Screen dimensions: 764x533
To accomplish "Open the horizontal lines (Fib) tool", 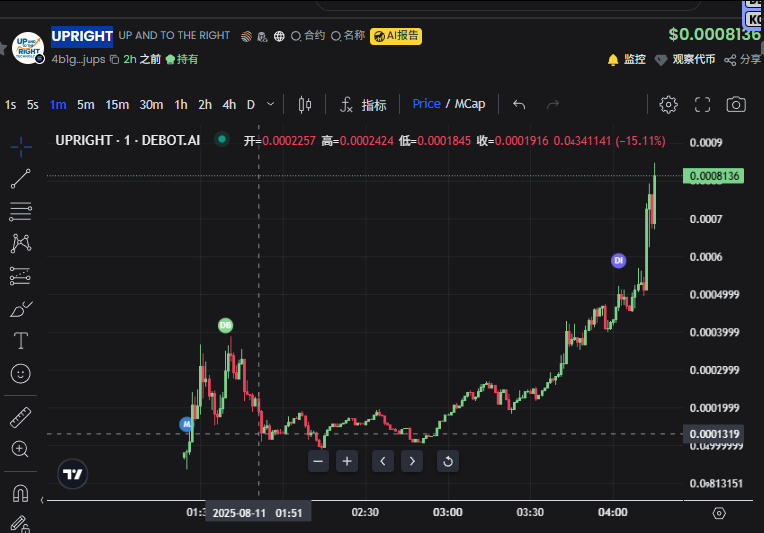I will [20, 211].
